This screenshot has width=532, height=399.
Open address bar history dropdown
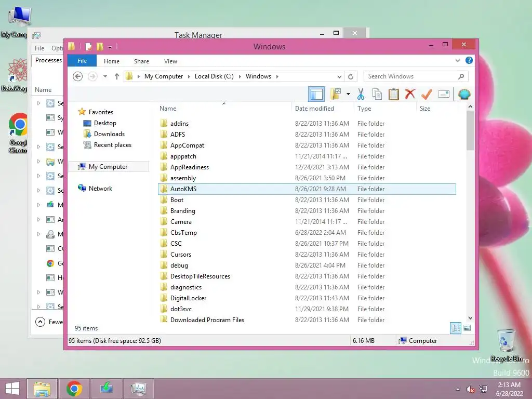click(x=339, y=76)
